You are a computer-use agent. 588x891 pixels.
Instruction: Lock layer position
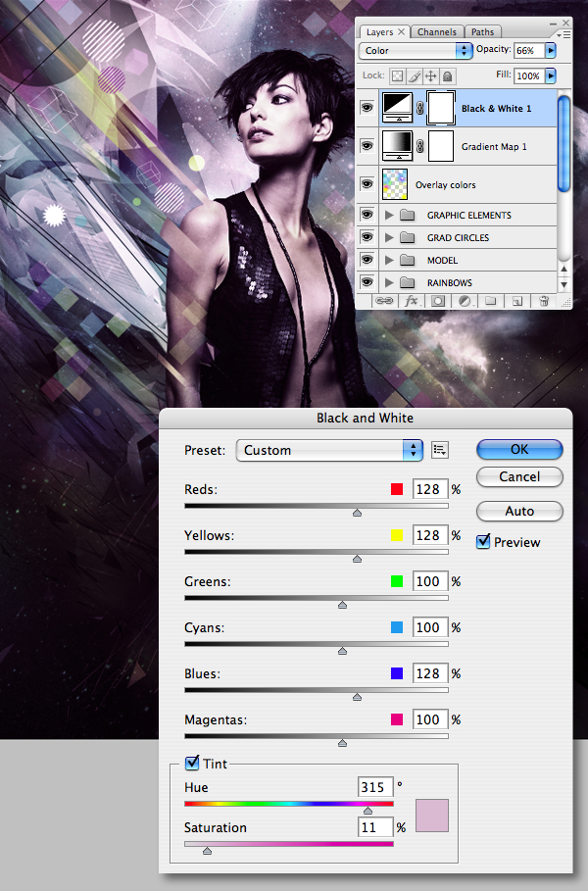[431, 75]
